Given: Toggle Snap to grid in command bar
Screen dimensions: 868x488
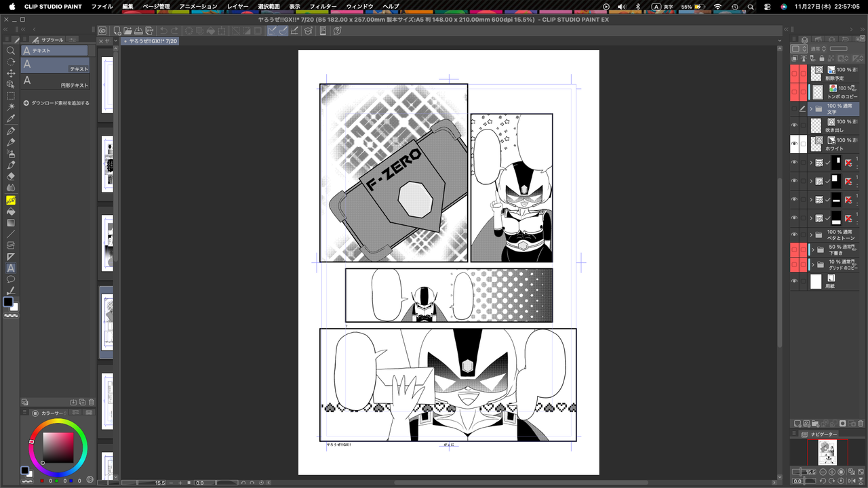Looking at the screenshot, I should point(294,30).
